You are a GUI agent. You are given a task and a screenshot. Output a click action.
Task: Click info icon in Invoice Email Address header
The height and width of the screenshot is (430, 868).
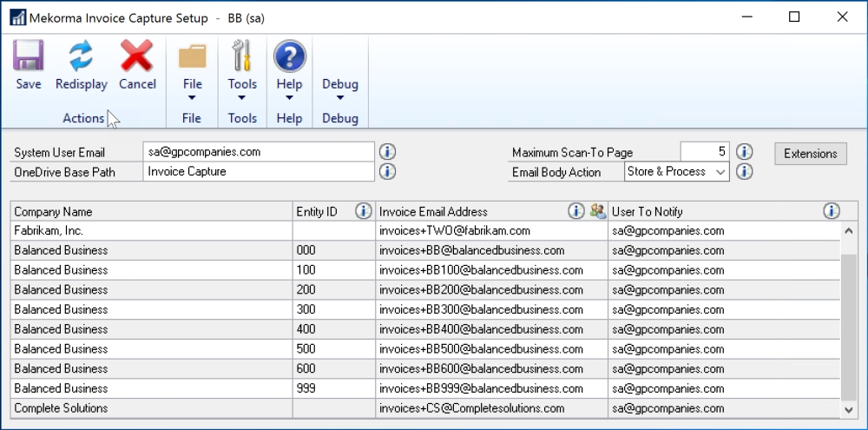(x=576, y=210)
